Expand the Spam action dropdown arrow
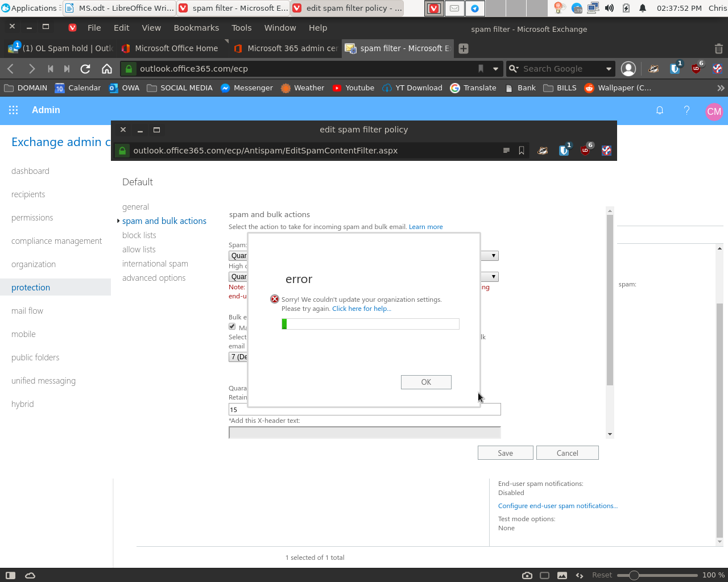728x582 pixels. pyautogui.click(x=494, y=256)
